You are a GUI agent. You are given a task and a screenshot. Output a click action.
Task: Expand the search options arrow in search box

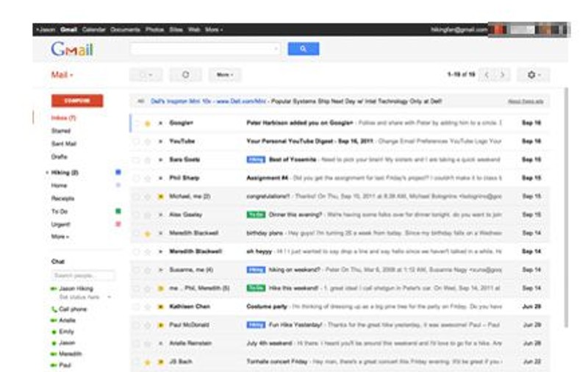tap(276, 49)
